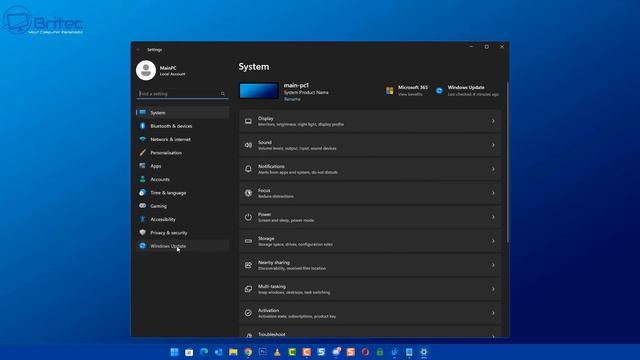Click the Microsoft 365 logo icon
Viewport: 640px width, 360px height.
pyautogui.click(x=390, y=91)
